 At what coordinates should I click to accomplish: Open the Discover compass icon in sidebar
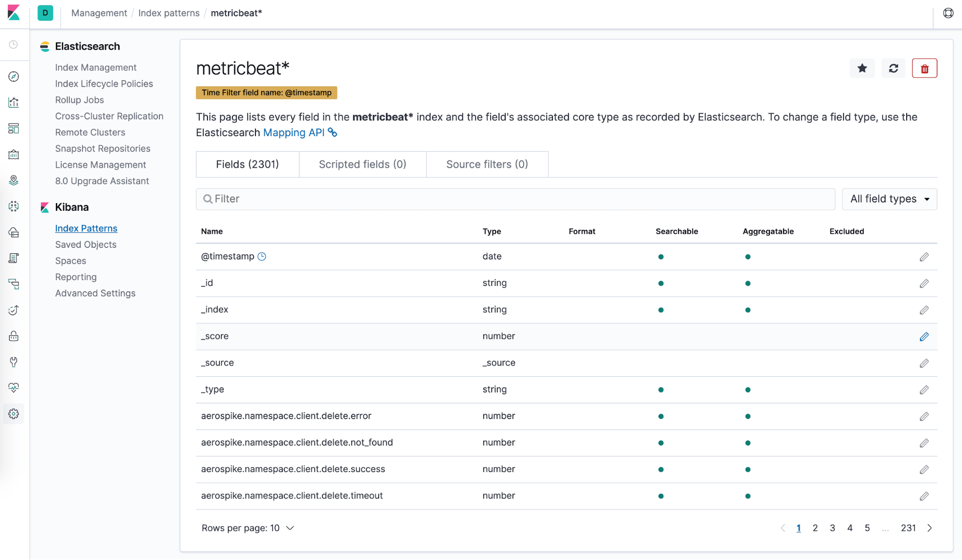[14, 77]
